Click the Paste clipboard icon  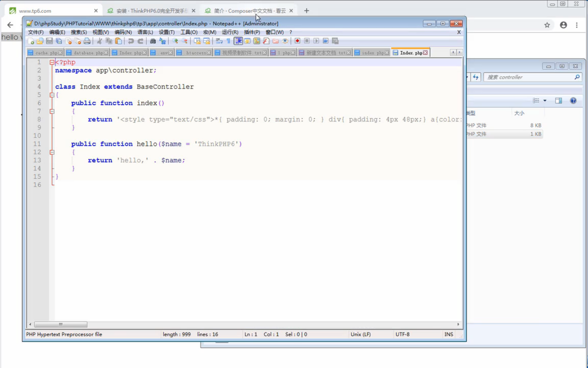[118, 41]
